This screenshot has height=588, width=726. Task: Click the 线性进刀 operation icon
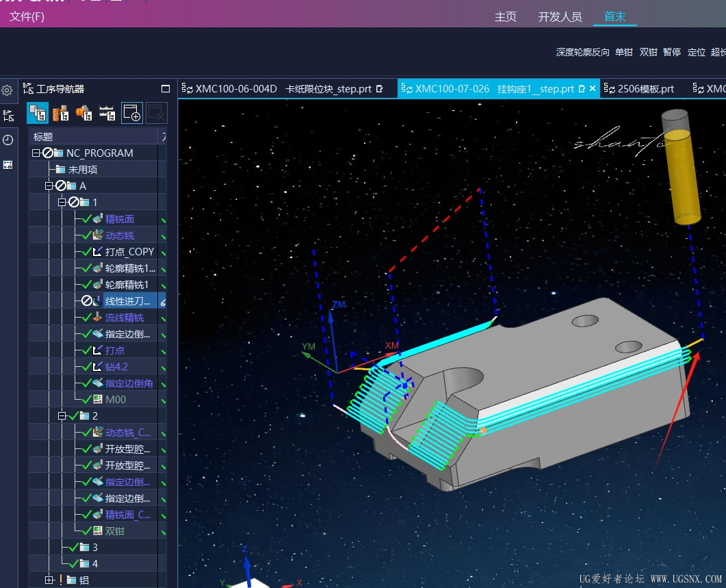(x=96, y=301)
